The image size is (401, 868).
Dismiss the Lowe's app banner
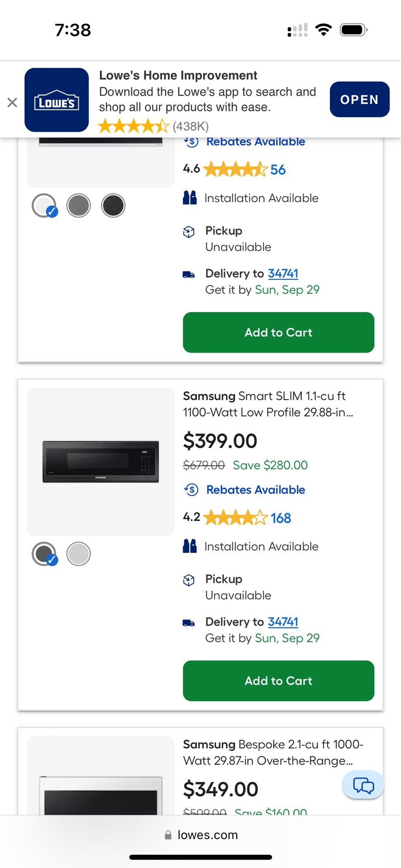pos(12,103)
